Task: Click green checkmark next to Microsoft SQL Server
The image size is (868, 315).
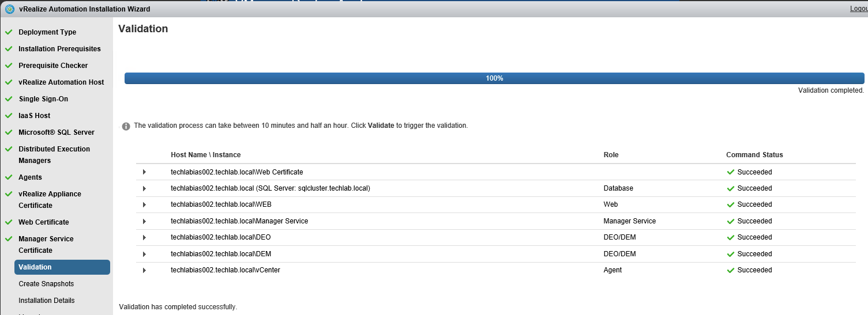Action: click(x=9, y=132)
